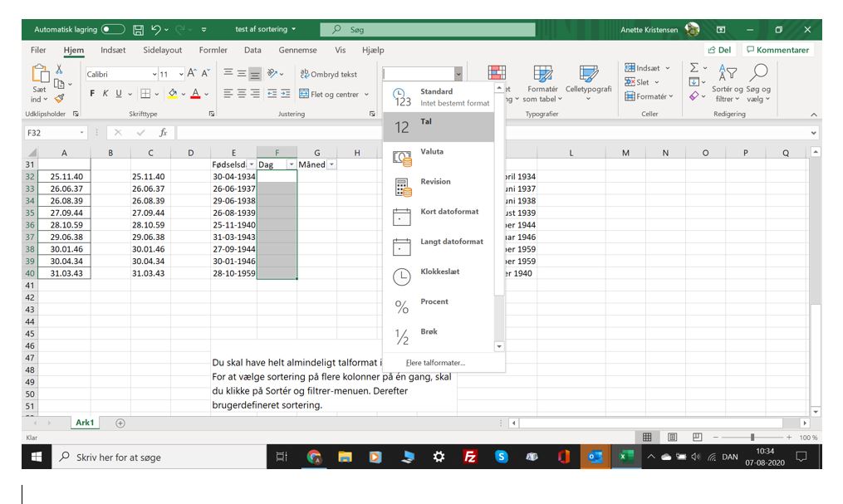Viewport: 843px width, 504px height.
Task: Click the Del share button
Action: click(719, 50)
